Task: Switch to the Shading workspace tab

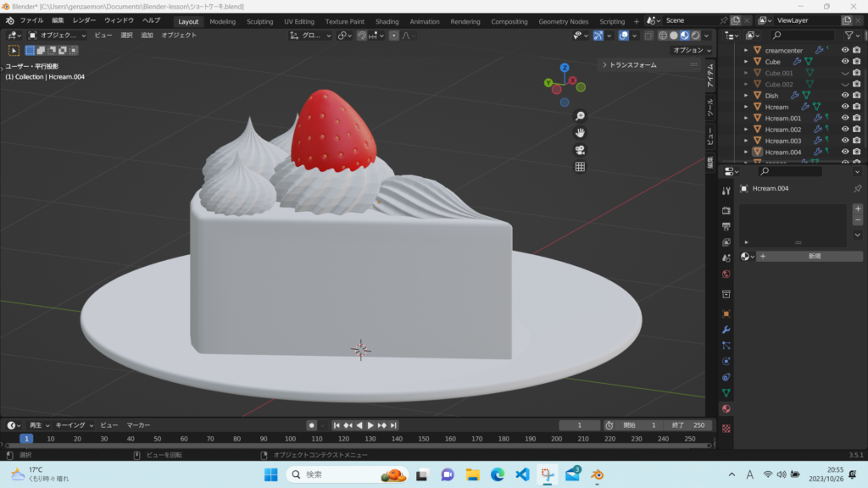Action: pyautogui.click(x=387, y=21)
